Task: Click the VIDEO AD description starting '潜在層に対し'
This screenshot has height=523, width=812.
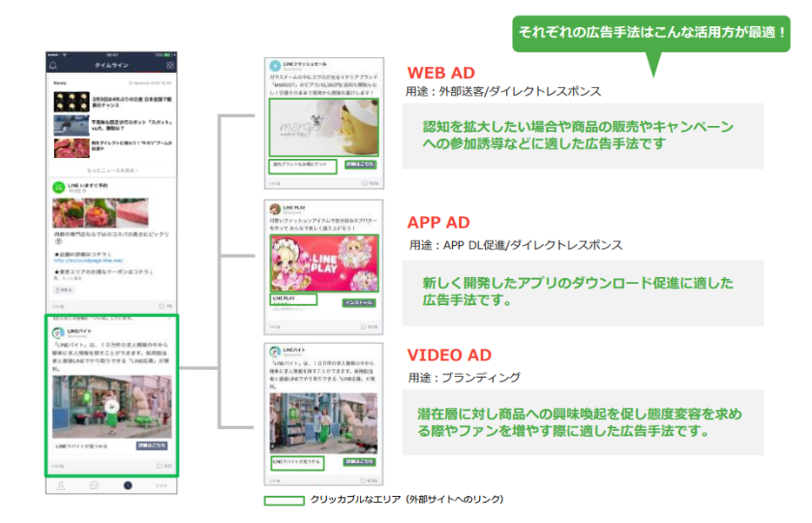Action: coord(580,422)
